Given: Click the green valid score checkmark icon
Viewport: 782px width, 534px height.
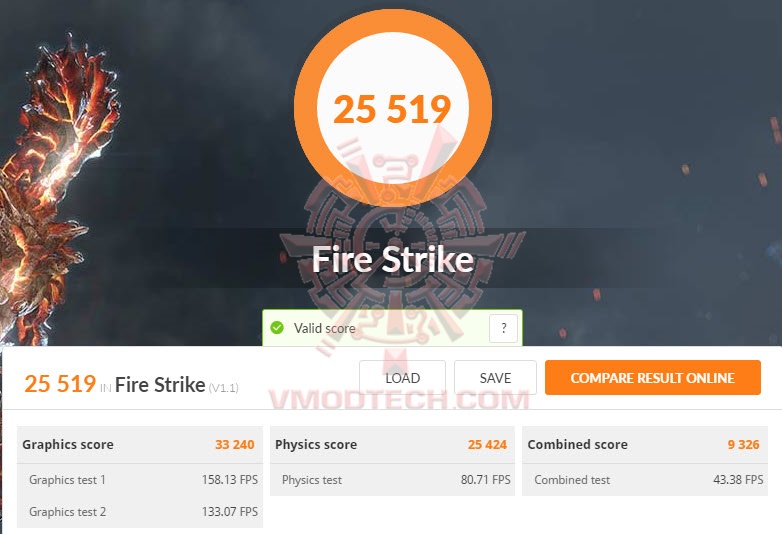Looking at the screenshot, I should (277, 328).
